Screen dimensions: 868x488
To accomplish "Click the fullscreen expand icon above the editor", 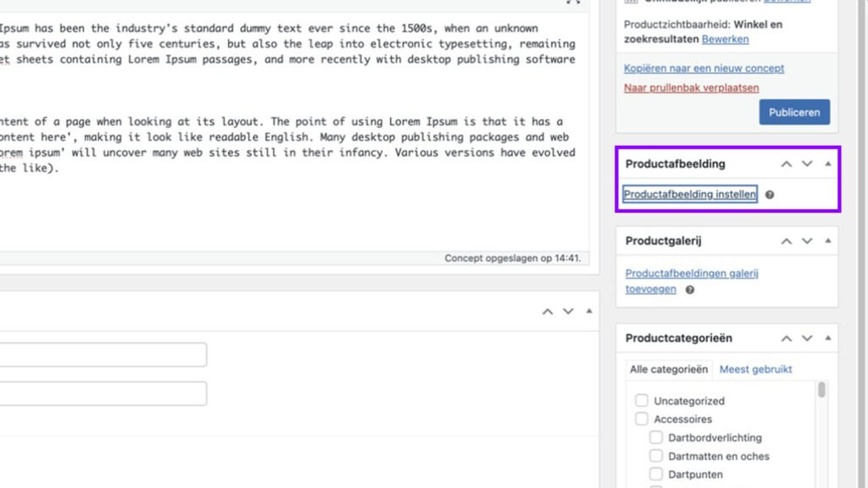I will click(571, 4).
